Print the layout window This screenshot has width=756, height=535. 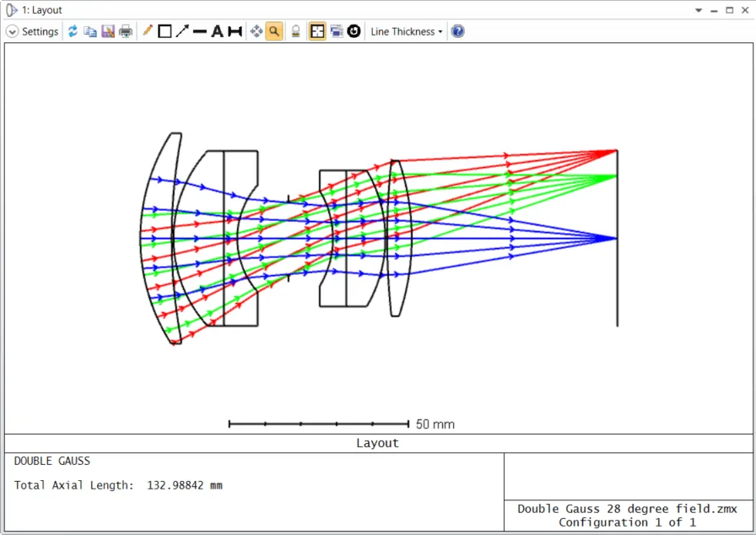click(126, 31)
